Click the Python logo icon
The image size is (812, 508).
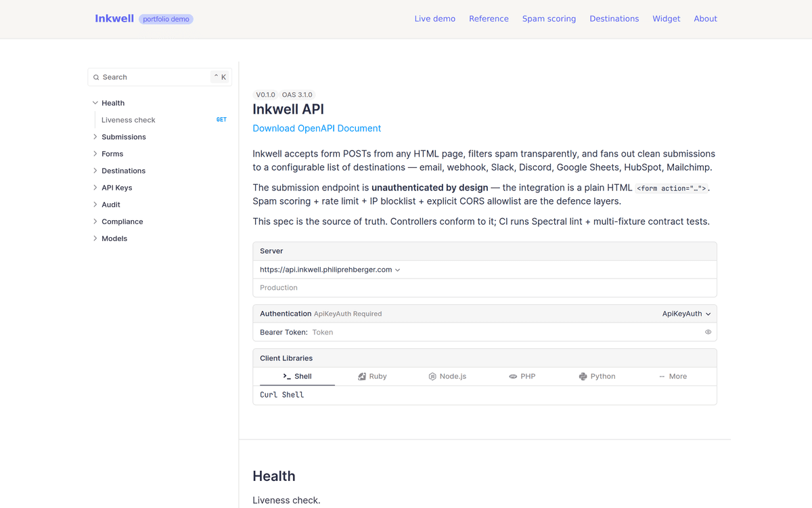(583, 377)
